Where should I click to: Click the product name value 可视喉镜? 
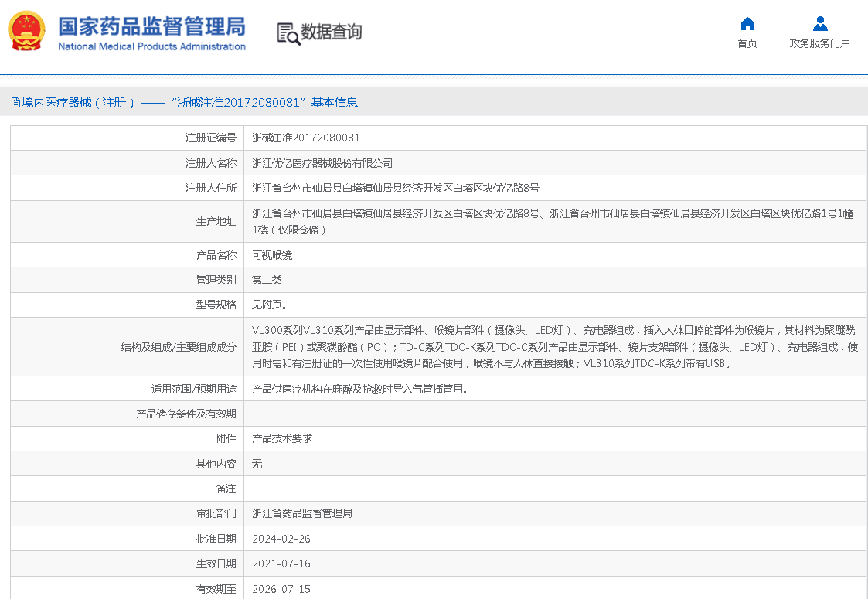(x=272, y=255)
